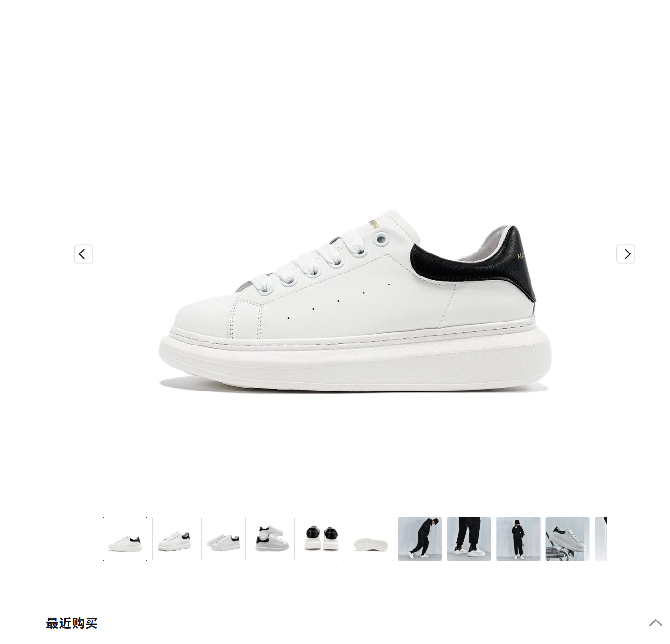
Task: Select the second angled sneaker thumbnail
Action: (x=174, y=539)
